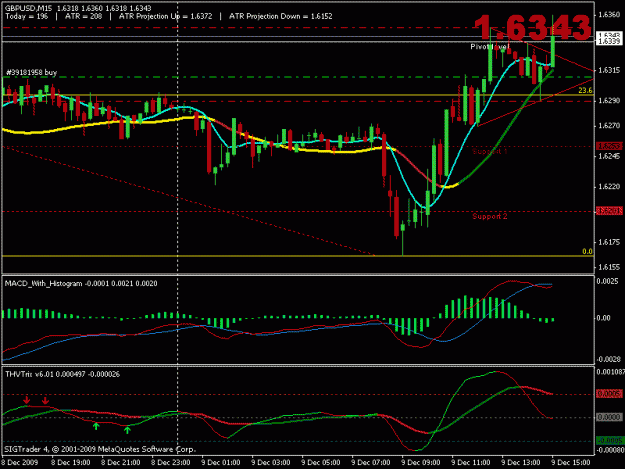Click the SIGTrader 4 MetaQuotes copyright text
The height and width of the screenshot is (469, 625).
(100, 449)
